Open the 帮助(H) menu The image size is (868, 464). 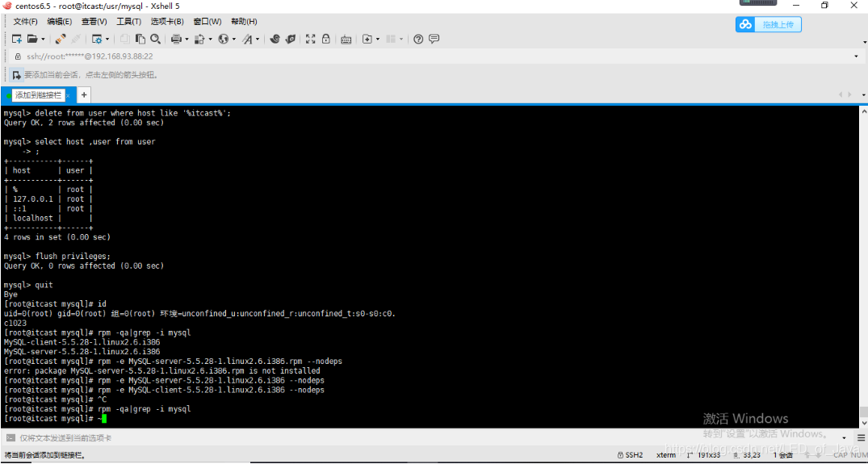point(244,22)
